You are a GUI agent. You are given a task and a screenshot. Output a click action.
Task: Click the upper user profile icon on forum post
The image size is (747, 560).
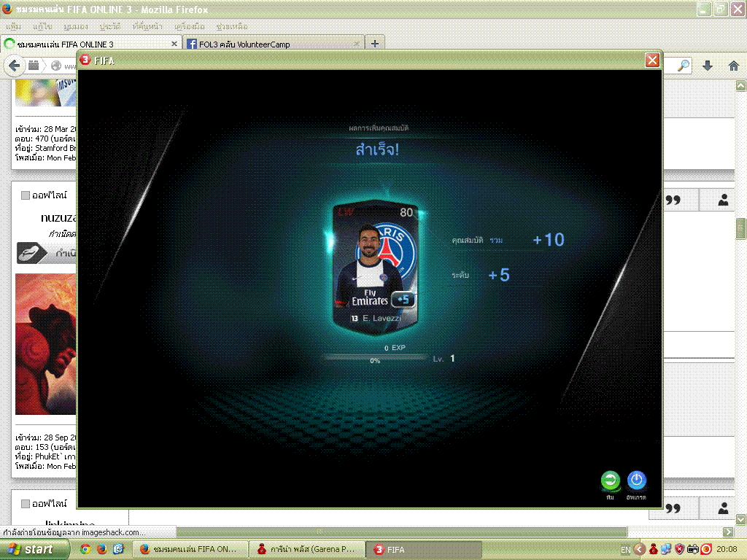click(723, 201)
